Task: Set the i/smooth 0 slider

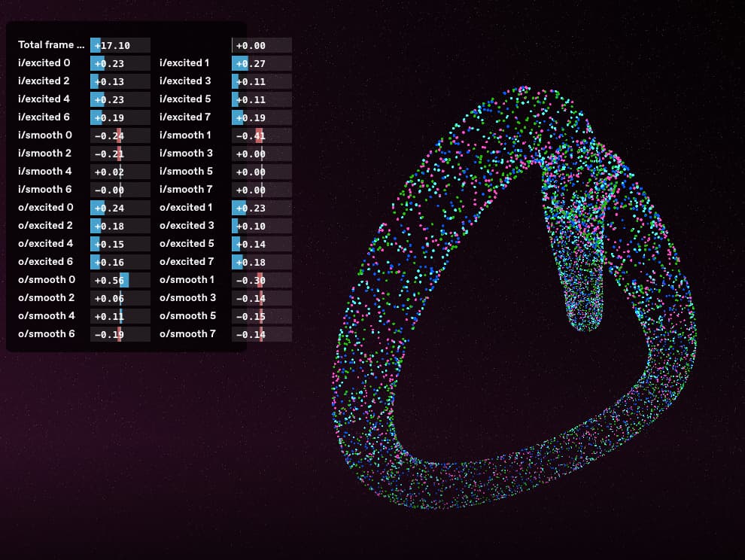Action: [x=120, y=135]
